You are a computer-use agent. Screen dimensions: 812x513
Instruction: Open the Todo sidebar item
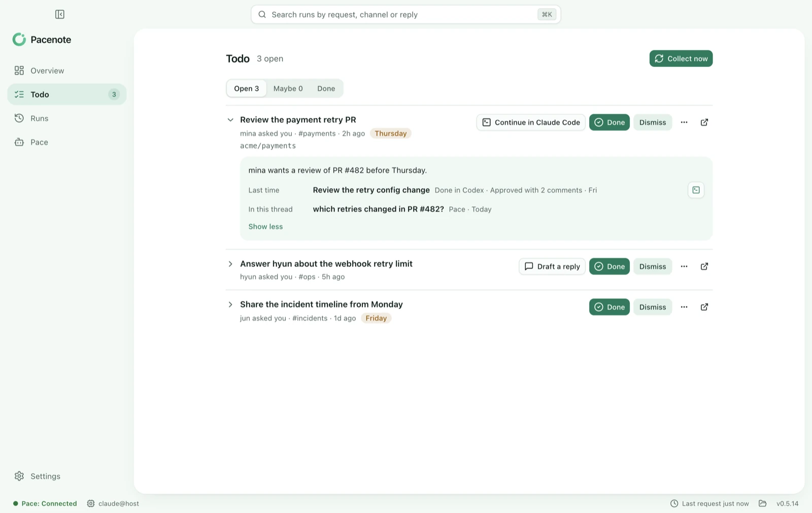[66, 94]
